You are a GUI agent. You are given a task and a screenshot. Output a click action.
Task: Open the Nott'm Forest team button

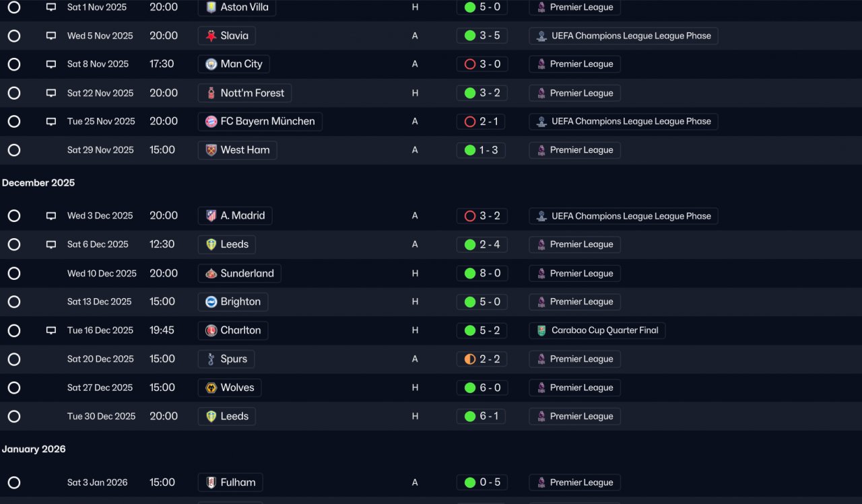point(244,93)
